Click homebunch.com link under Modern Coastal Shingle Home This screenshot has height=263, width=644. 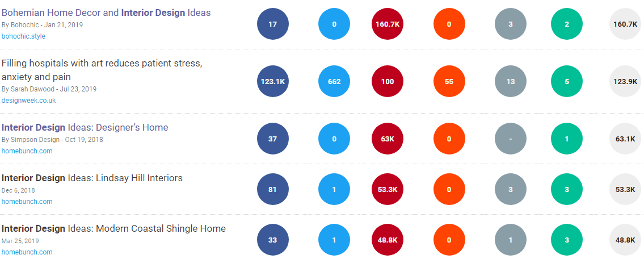coord(27,252)
